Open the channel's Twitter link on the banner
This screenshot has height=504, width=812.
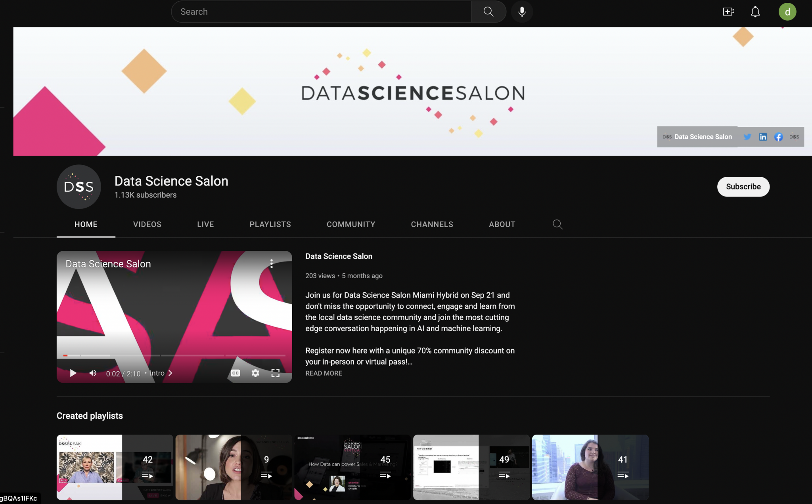(747, 137)
